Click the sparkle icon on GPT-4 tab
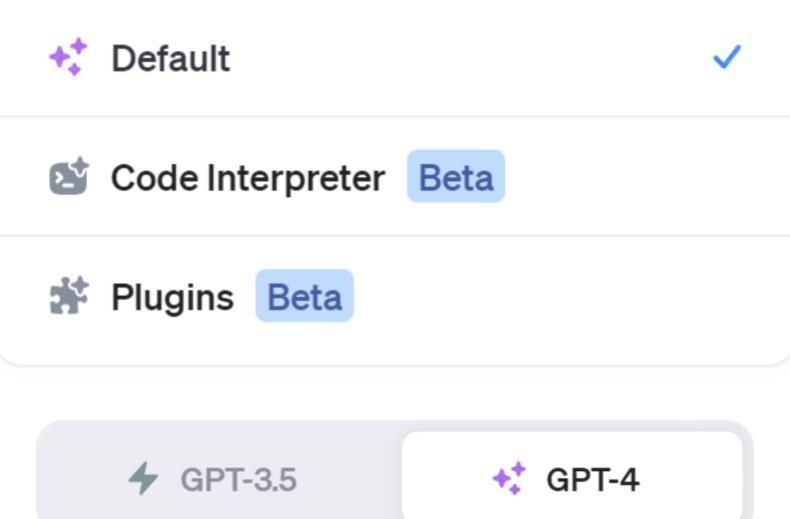The width and height of the screenshot is (790, 519). [509, 478]
